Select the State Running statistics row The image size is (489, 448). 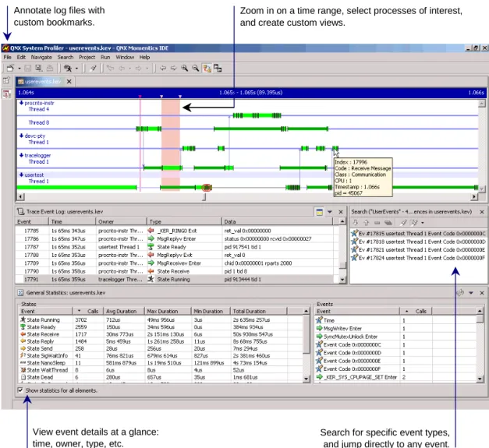tap(161, 320)
